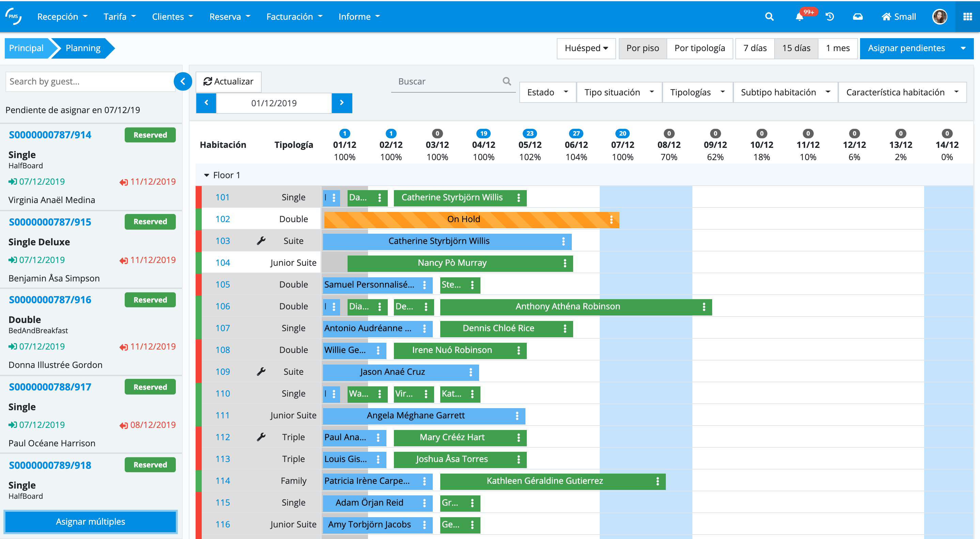Click the search magnifier in top bar
Image resolution: width=980 pixels, height=539 pixels.
[x=769, y=17]
